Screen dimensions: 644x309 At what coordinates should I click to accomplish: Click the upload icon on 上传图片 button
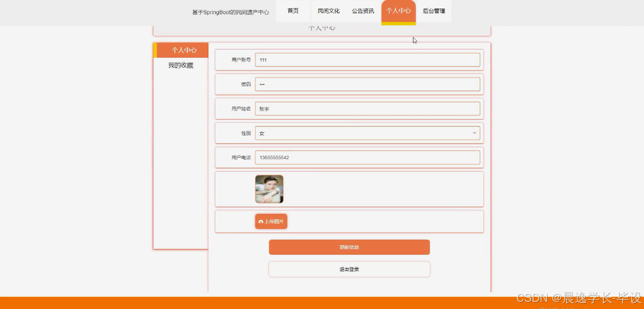261,221
